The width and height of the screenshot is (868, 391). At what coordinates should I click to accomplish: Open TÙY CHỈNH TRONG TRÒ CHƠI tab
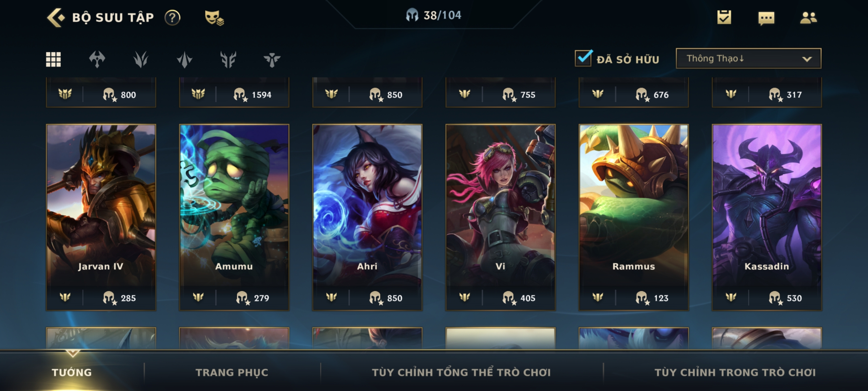[735, 373]
